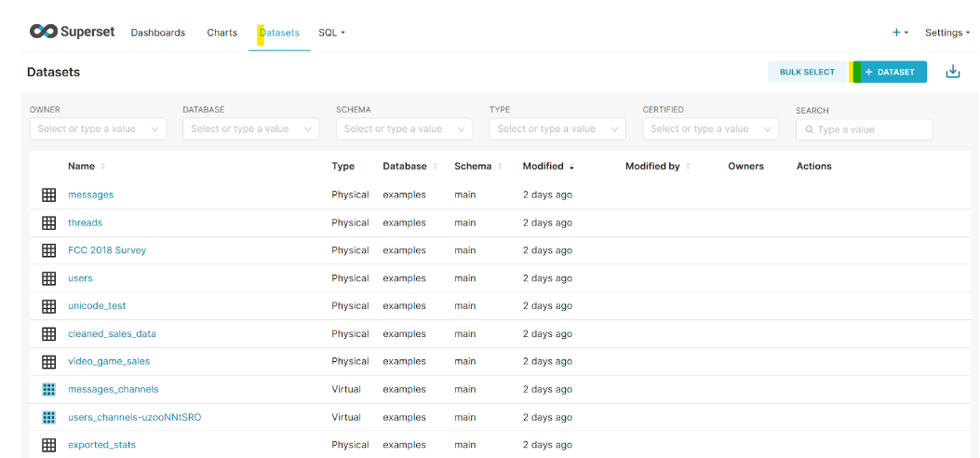The image size is (980, 458).
Task: Click the sort arrows on Name column
Action: (103, 167)
